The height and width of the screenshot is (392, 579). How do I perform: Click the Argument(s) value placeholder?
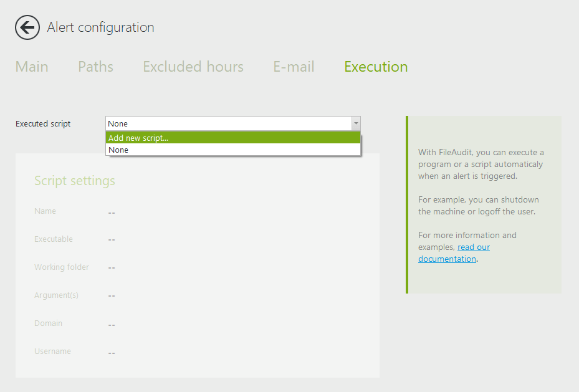(112, 296)
